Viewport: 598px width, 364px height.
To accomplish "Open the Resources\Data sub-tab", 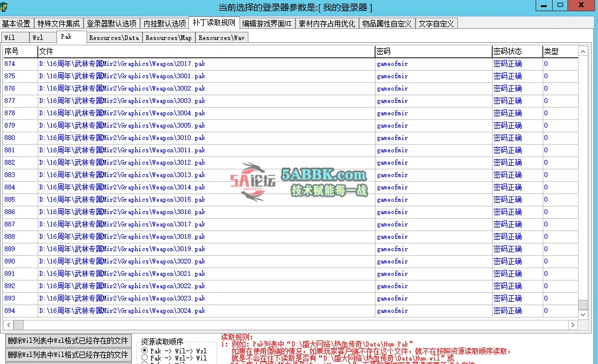I will coord(114,38).
